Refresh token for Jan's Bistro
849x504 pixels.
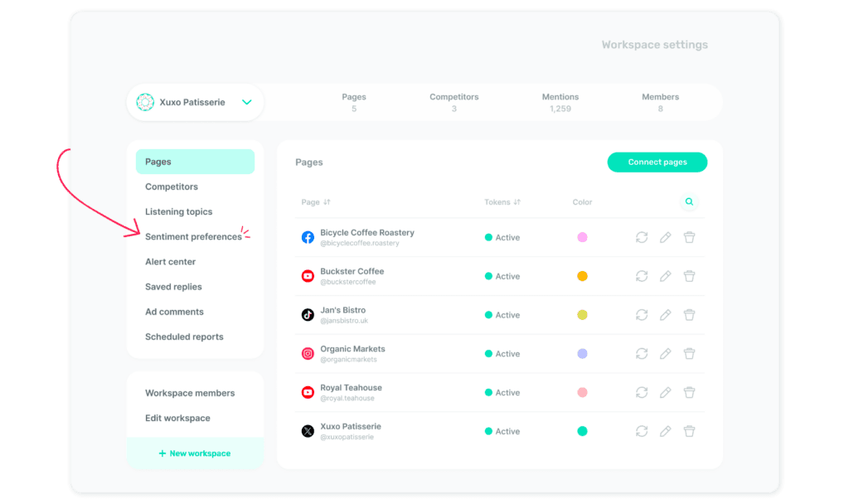(x=642, y=315)
